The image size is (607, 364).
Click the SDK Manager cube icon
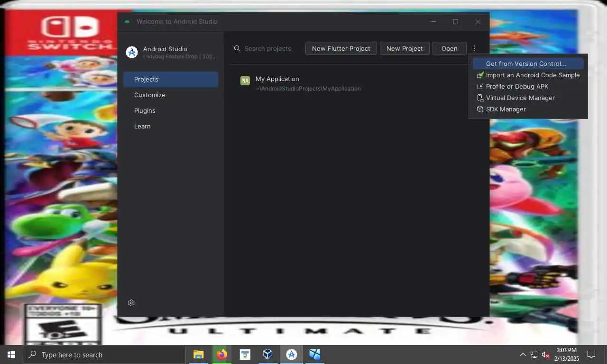[x=480, y=109]
